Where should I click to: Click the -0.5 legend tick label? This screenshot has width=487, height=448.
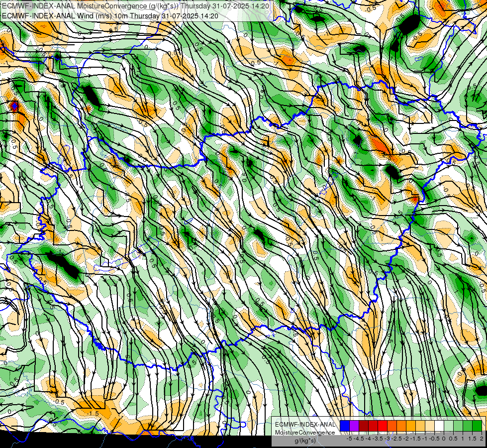tap(434, 439)
